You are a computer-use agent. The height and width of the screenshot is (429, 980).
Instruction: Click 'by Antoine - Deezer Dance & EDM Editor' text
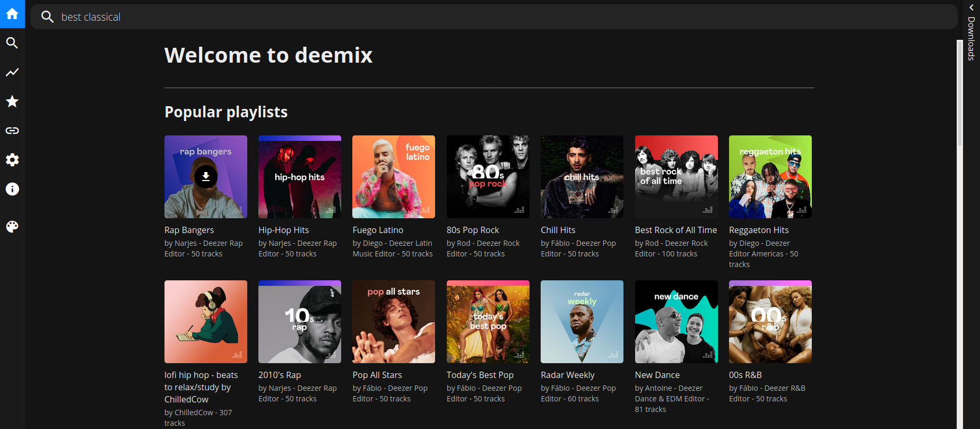coord(672,399)
